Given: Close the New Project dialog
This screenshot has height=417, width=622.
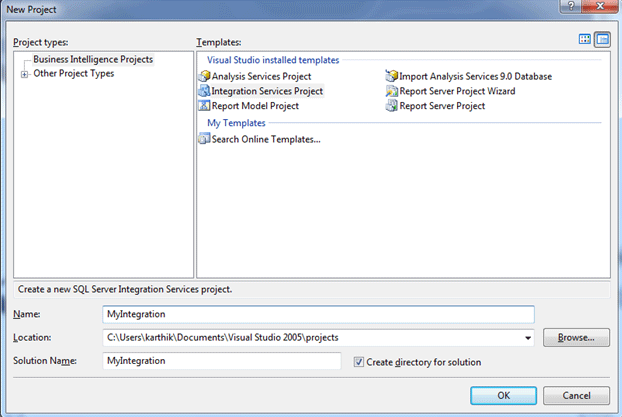Looking at the screenshot, I should (x=600, y=6).
